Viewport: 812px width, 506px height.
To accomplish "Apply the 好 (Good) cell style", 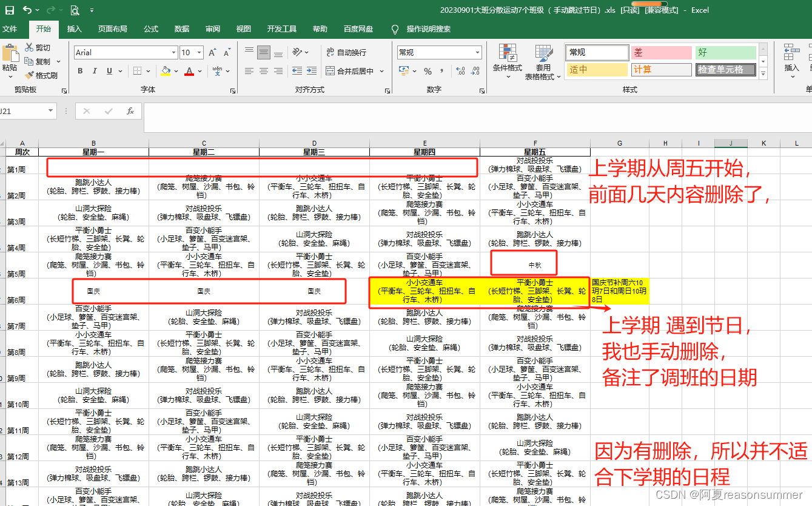I will click(x=726, y=53).
